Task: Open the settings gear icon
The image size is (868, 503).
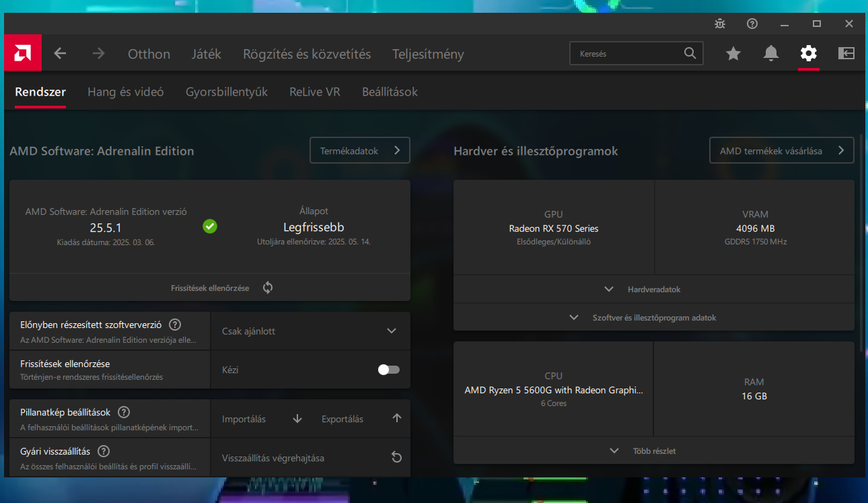Action: click(x=808, y=53)
